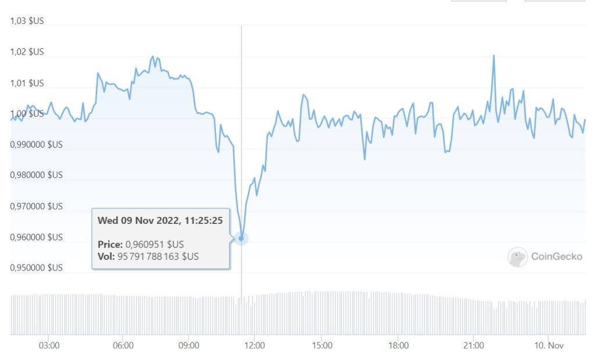This screenshot has height=364, width=596.
Task: Click the 18:00 time axis label
Action: [x=398, y=345]
